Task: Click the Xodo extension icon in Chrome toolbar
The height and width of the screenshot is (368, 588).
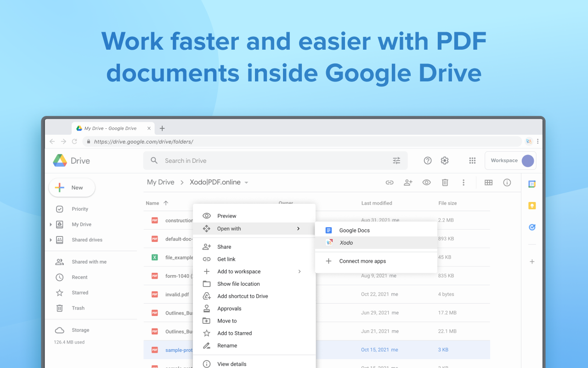Action: click(x=528, y=141)
